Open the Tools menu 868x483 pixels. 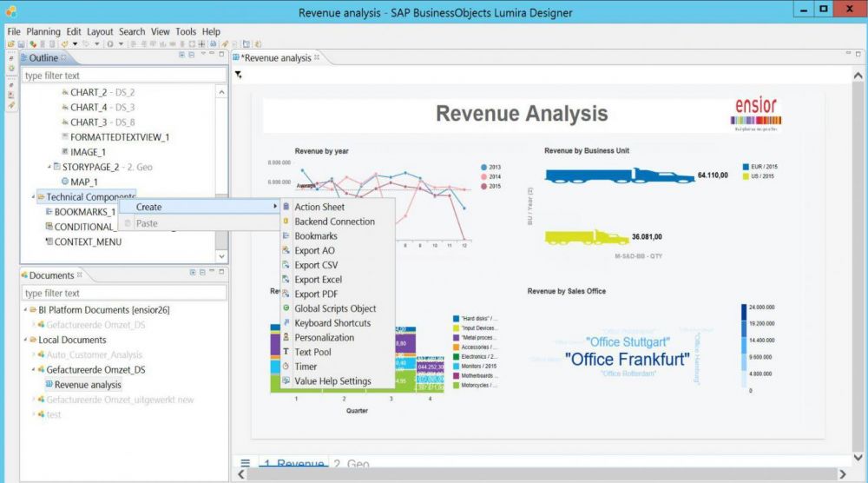[x=186, y=31]
